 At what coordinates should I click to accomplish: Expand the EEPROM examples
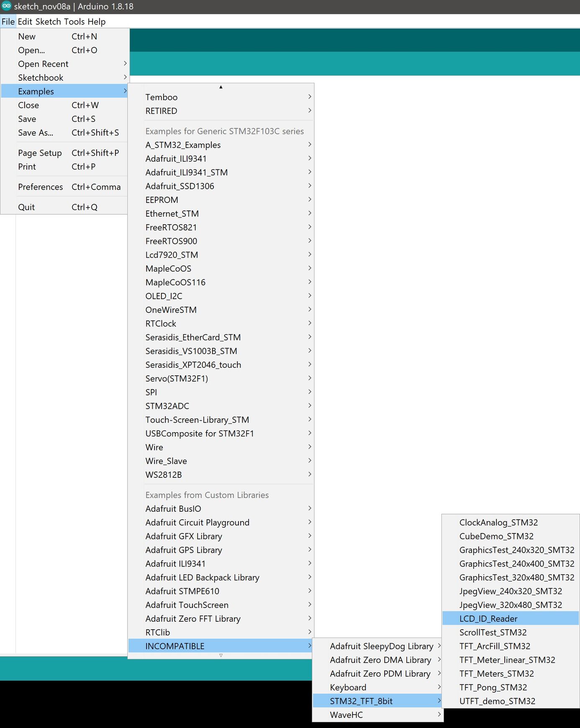[x=221, y=200]
